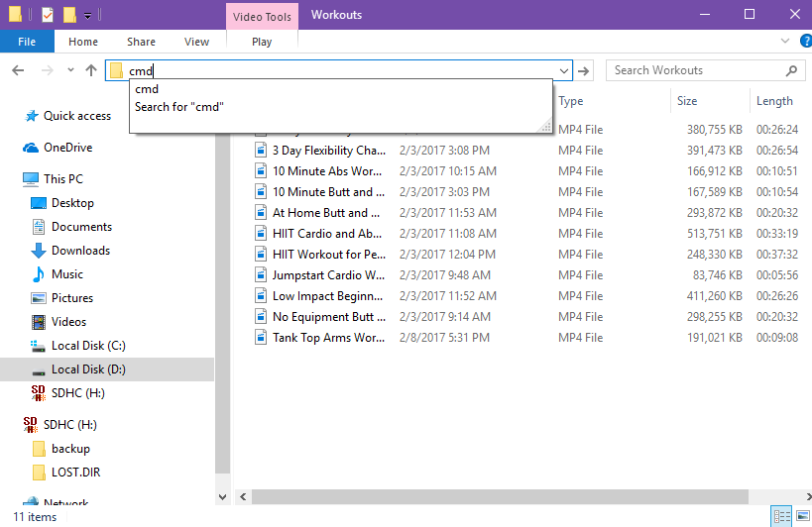812x527 pixels.
Task: Open OneDrive in the navigation pane
Action: pyautogui.click(x=67, y=148)
